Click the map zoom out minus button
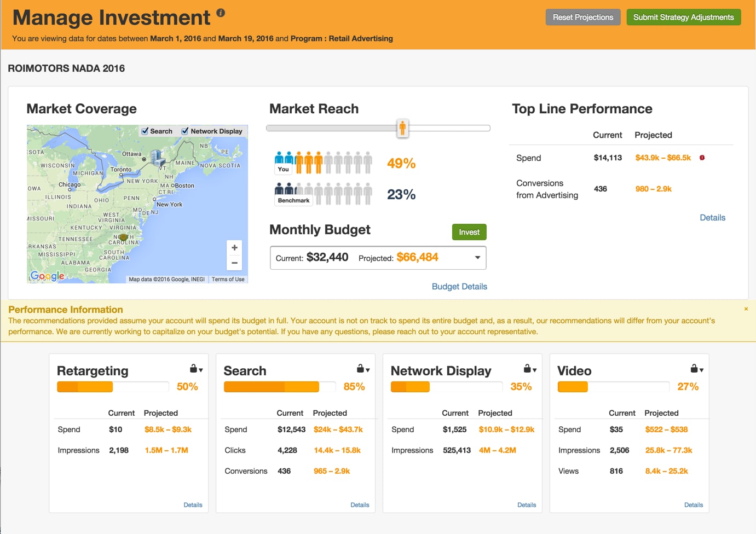756x534 pixels. pos(234,263)
